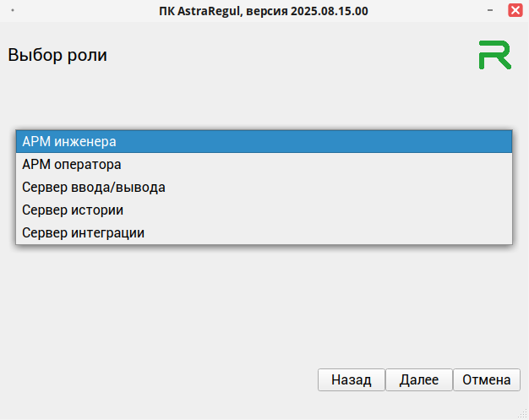
Task: Choose АРМ оператора from the role list
Action: point(264,164)
